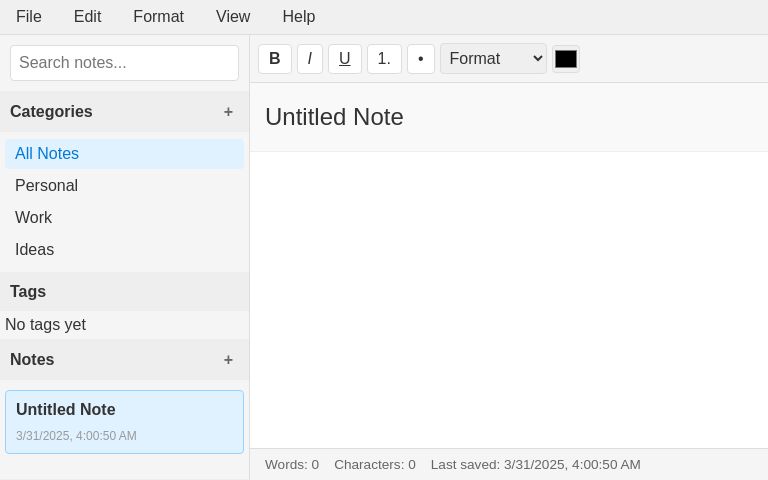The height and width of the screenshot is (480, 768).
Task: Toggle bold formatting in the toolbar
Action: click(x=275, y=59)
